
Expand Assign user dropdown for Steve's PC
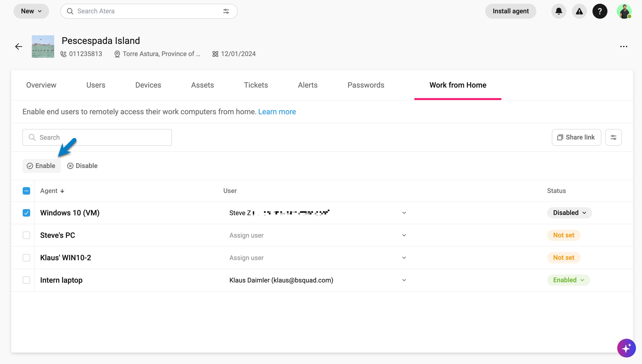pos(404,236)
